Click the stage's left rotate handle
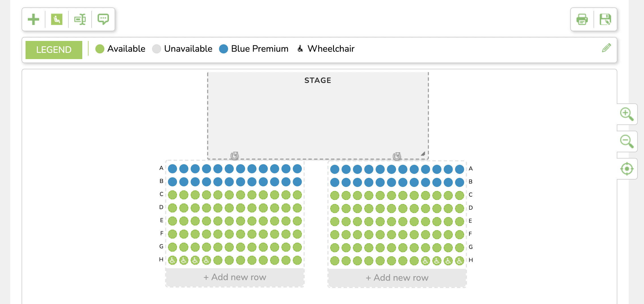Viewport: 644px width, 304px height. [x=234, y=155]
